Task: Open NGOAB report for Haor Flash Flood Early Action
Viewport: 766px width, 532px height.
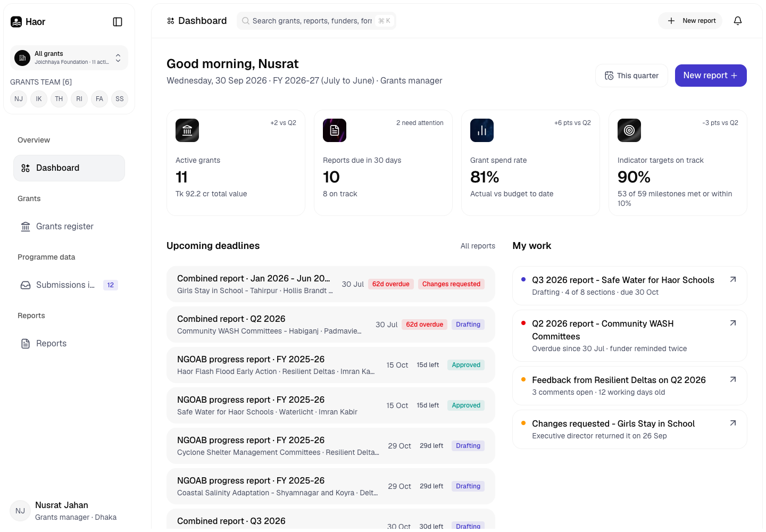Action: [x=331, y=365]
